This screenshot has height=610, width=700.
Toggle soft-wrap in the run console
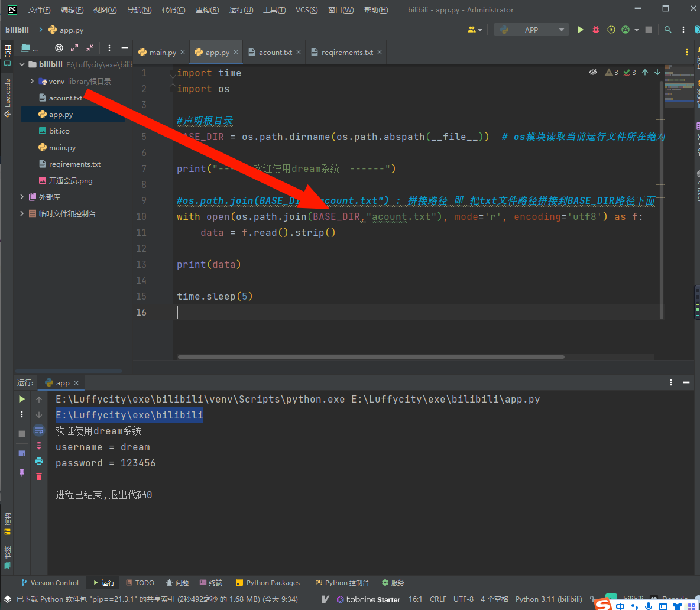pos(39,430)
